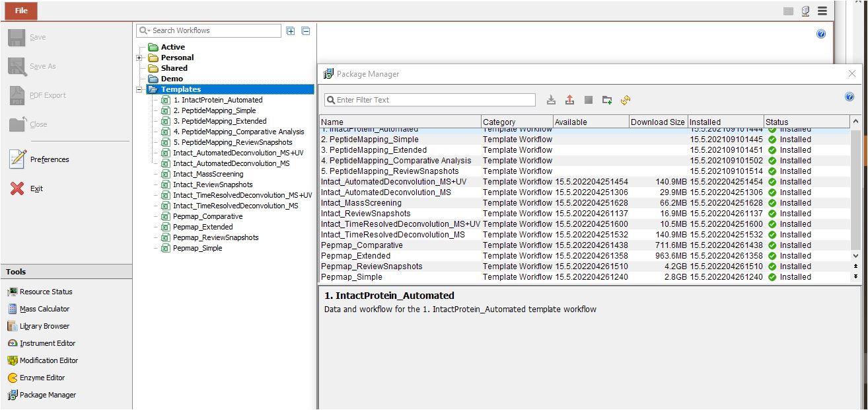Image resolution: width=868 pixels, height=410 pixels.
Task: Collapse the Templates folder node
Action: click(139, 89)
